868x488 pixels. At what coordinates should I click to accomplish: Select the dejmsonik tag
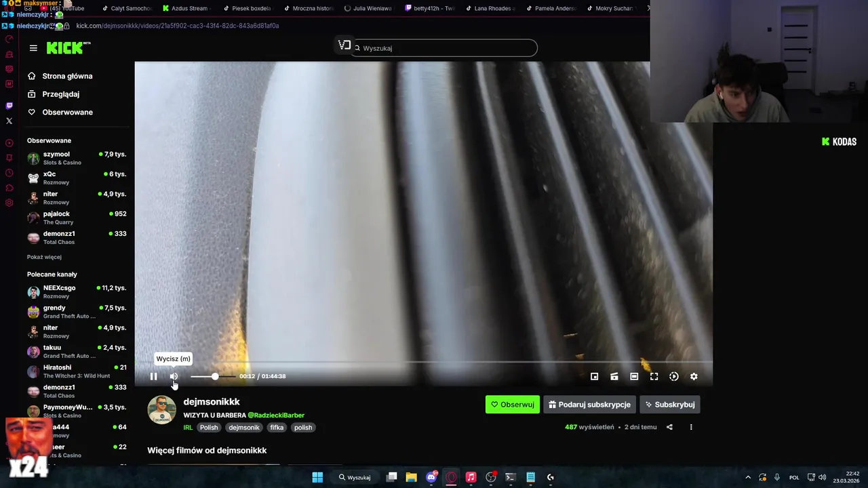click(x=244, y=428)
